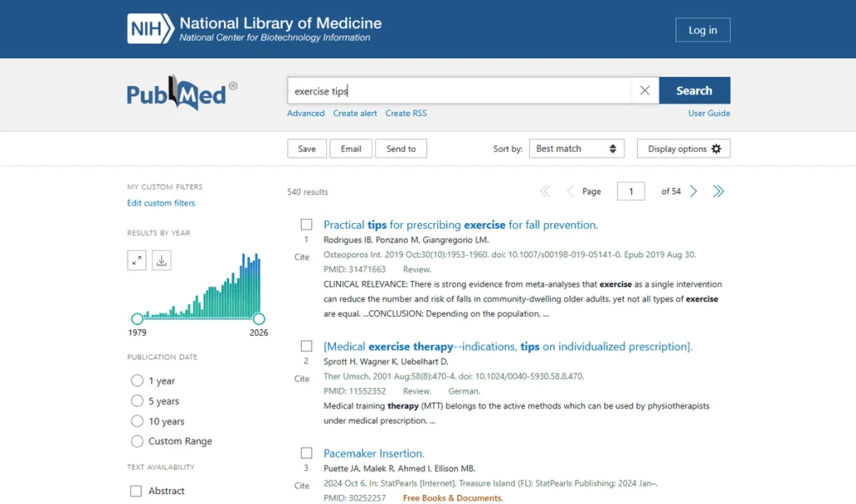The height and width of the screenshot is (504, 856).
Task: Open the PubMed logo homepage link
Action: point(181,93)
